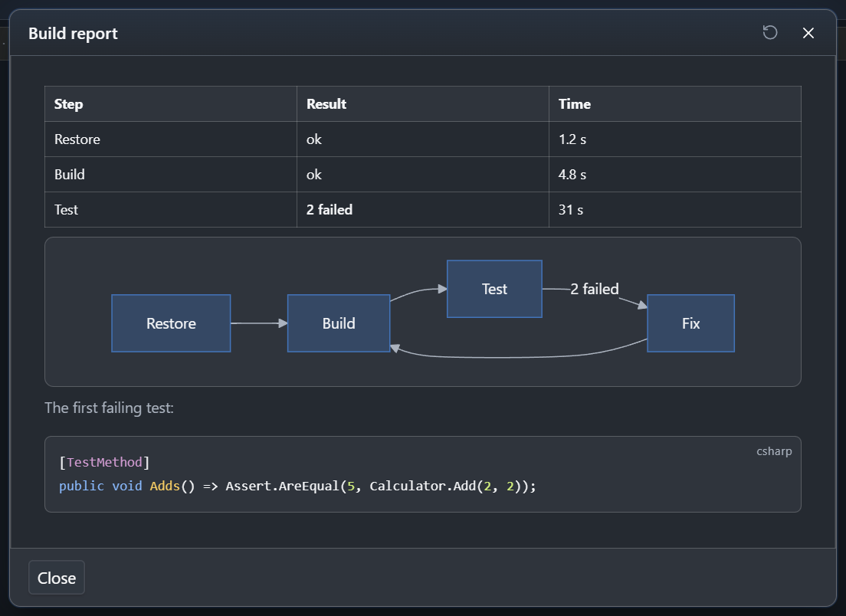Click the csharp language label
The image size is (846, 616).
point(774,451)
